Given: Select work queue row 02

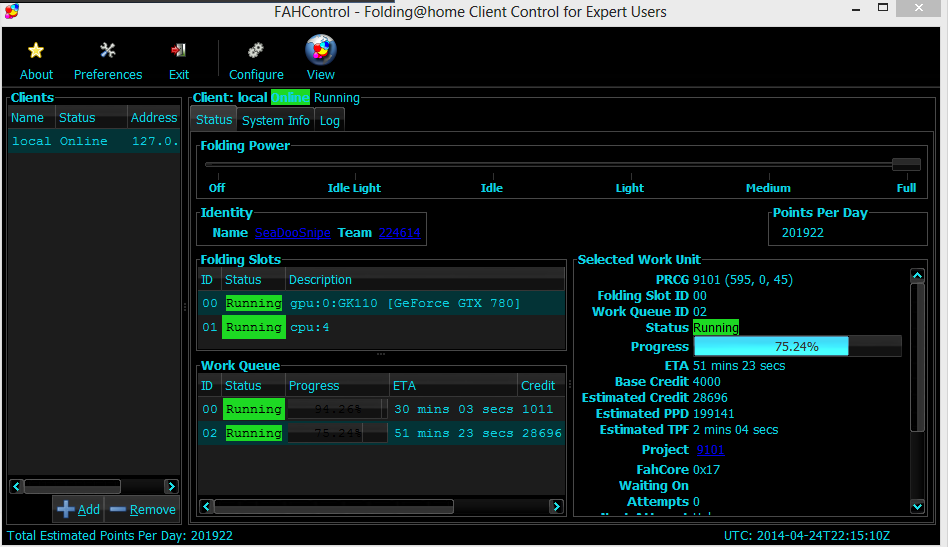Looking at the screenshot, I should tap(381, 433).
